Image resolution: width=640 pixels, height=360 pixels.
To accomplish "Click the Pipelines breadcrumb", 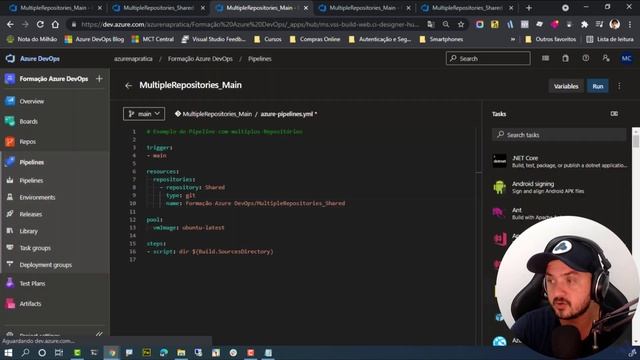I will click(x=260, y=59).
